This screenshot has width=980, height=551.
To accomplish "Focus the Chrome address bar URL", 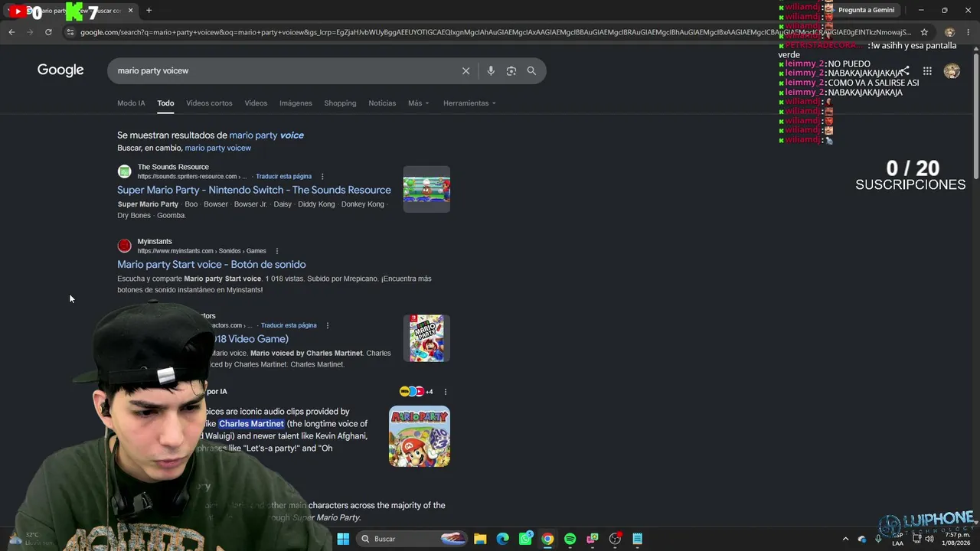I will [x=495, y=32].
